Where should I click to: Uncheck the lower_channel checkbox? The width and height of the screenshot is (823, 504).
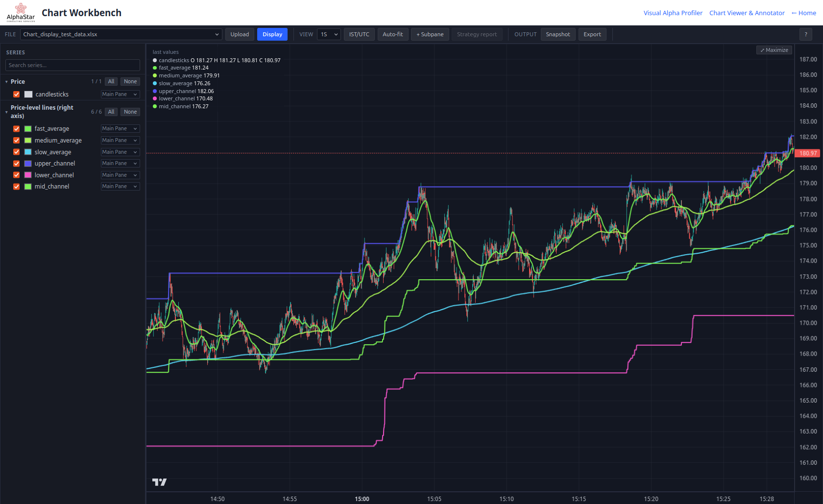pos(17,175)
